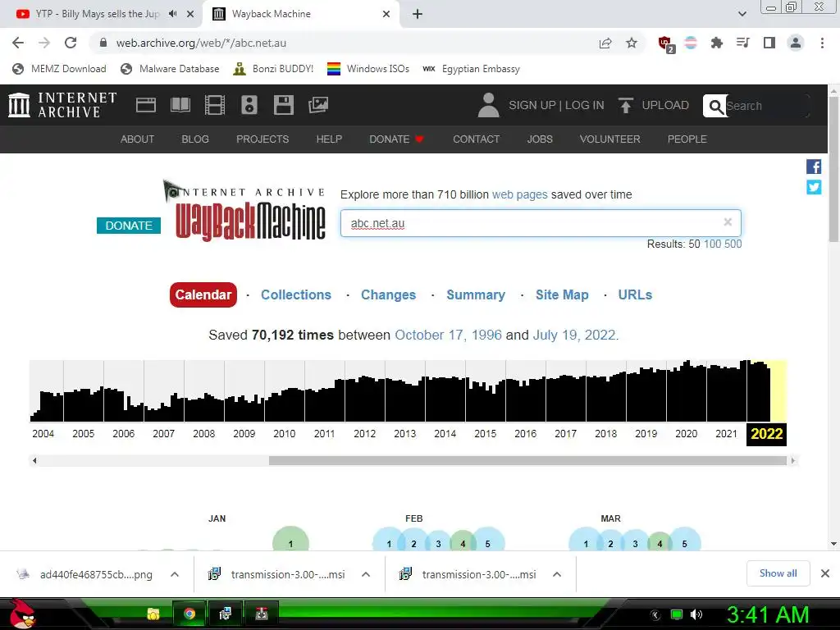Open the October 17, 1996 capture link

tap(449, 335)
